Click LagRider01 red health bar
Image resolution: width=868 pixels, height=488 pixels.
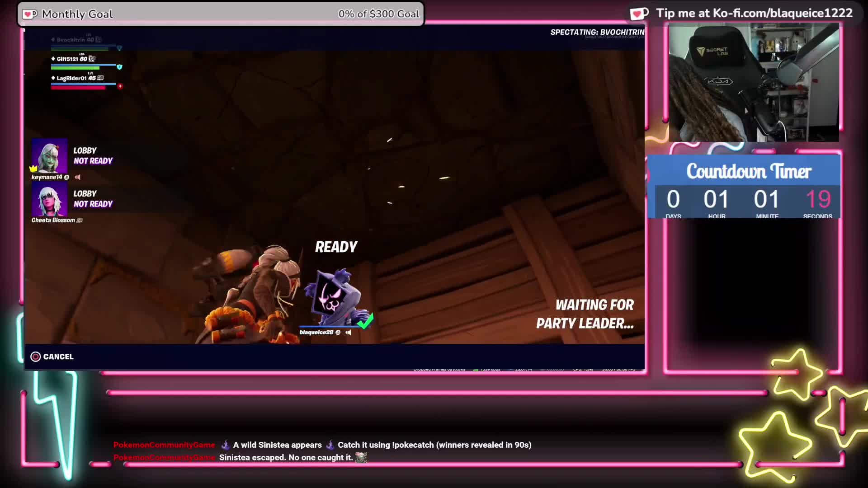pyautogui.click(x=78, y=88)
